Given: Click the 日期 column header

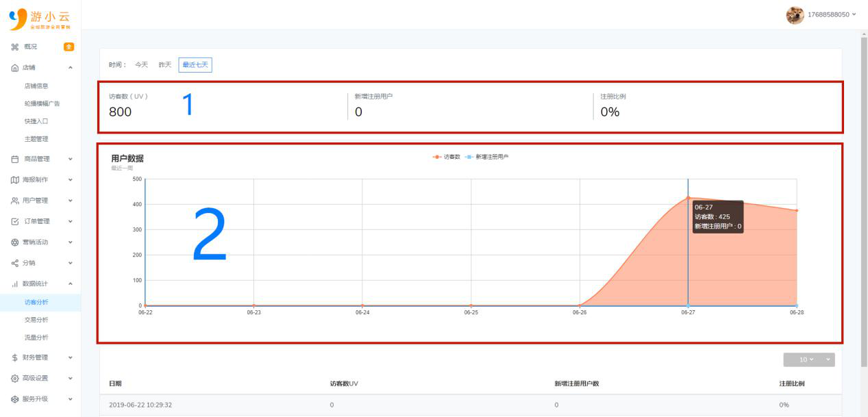Looking at the screenshot, I should click(x=115, y=383).
